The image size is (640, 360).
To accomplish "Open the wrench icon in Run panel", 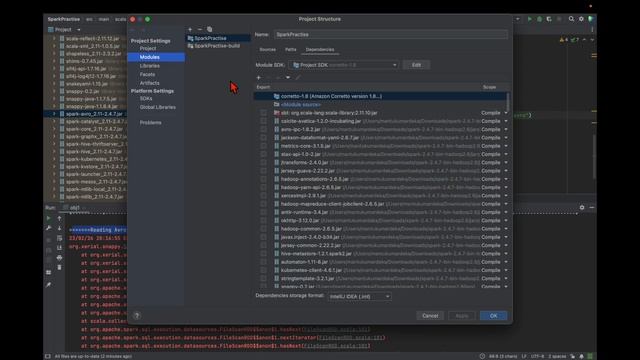I will [x=49, y=228].
